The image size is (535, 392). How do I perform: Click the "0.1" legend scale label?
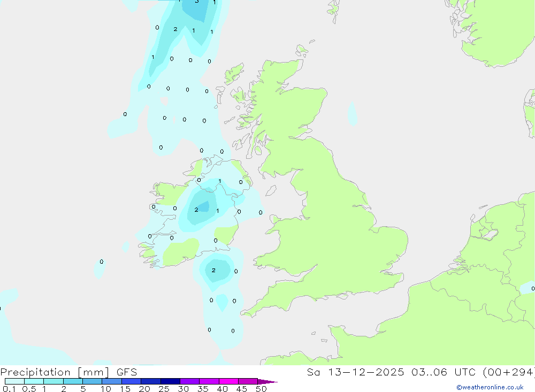point(9,389)
